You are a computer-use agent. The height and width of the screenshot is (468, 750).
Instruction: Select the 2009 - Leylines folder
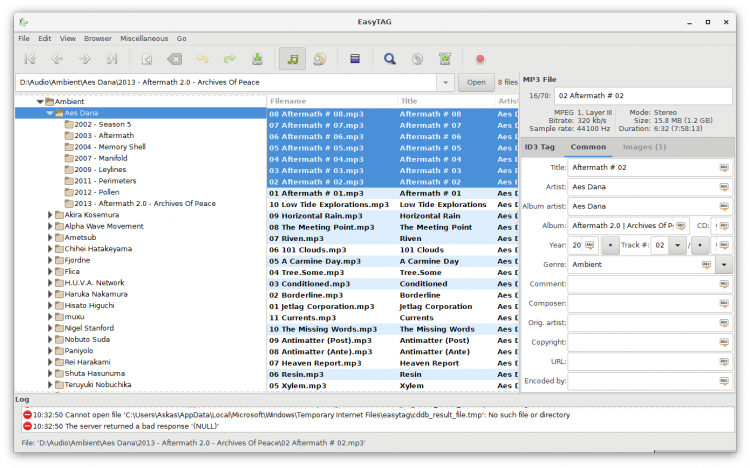100,169
